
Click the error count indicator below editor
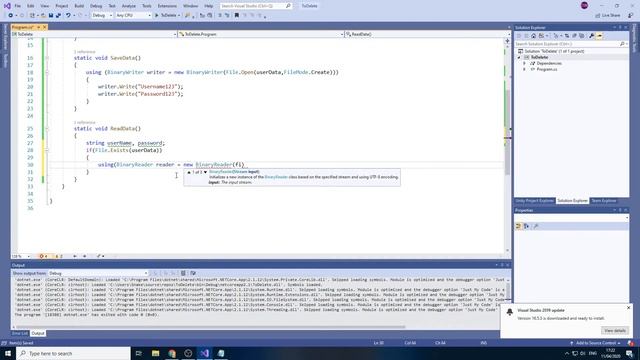point(43,256)
